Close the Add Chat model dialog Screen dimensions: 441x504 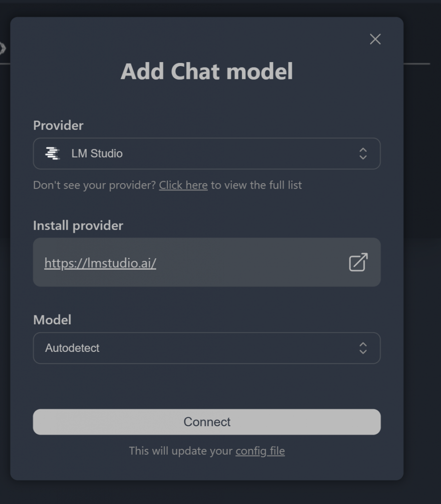tap(375, 39)
